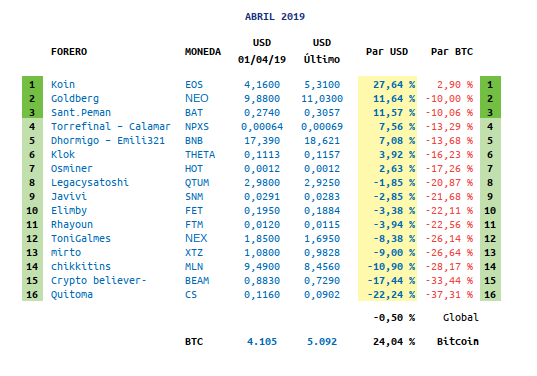Select the -37,31 % Par BTC value

449,294
